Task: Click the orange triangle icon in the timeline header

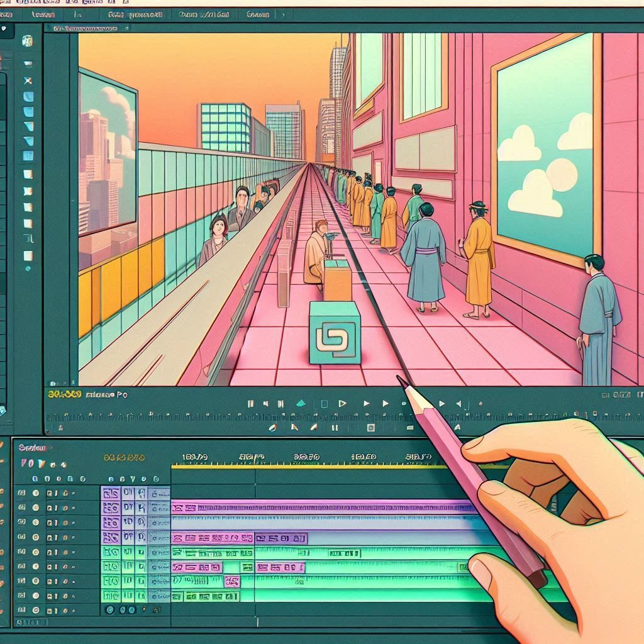Action: point(41,464)
